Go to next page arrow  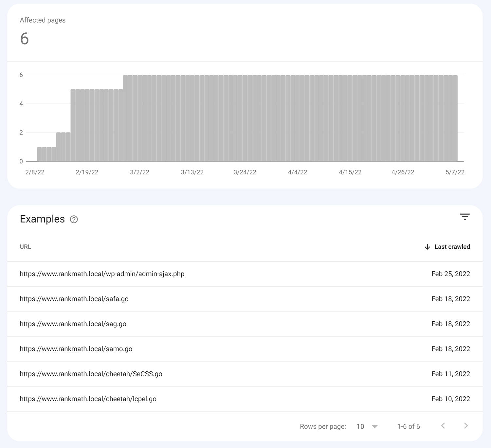(466, 426)
